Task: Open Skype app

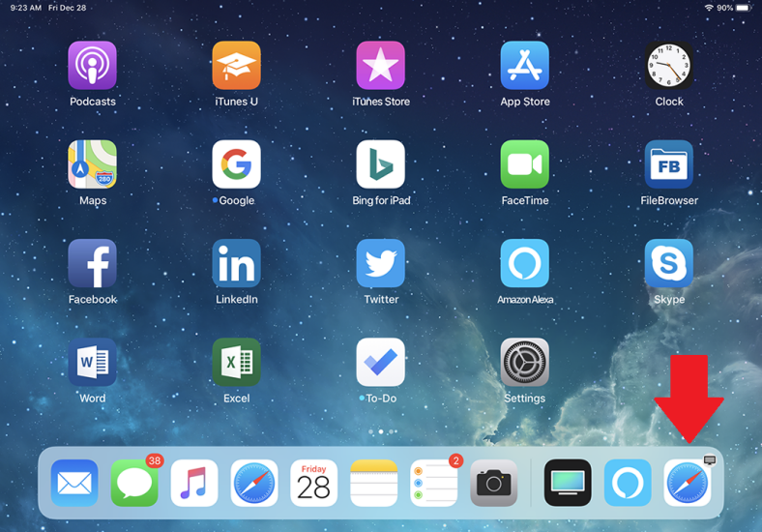Action: coord(669,263)
